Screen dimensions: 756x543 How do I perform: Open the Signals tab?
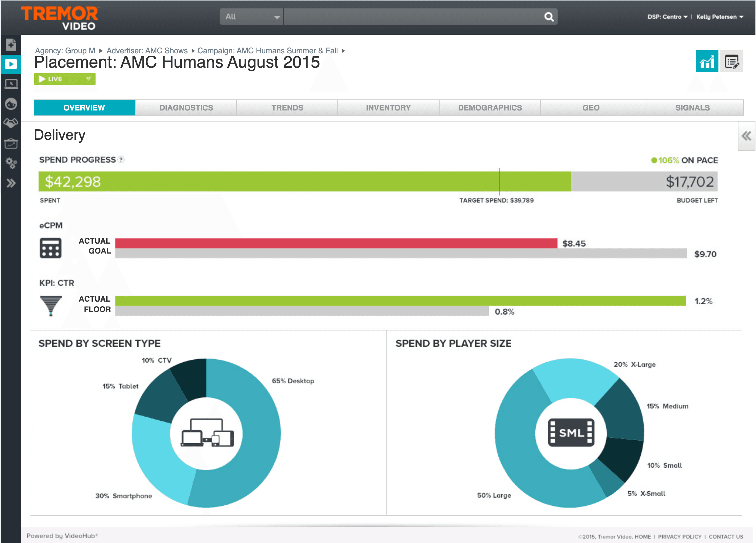[693, 108]
